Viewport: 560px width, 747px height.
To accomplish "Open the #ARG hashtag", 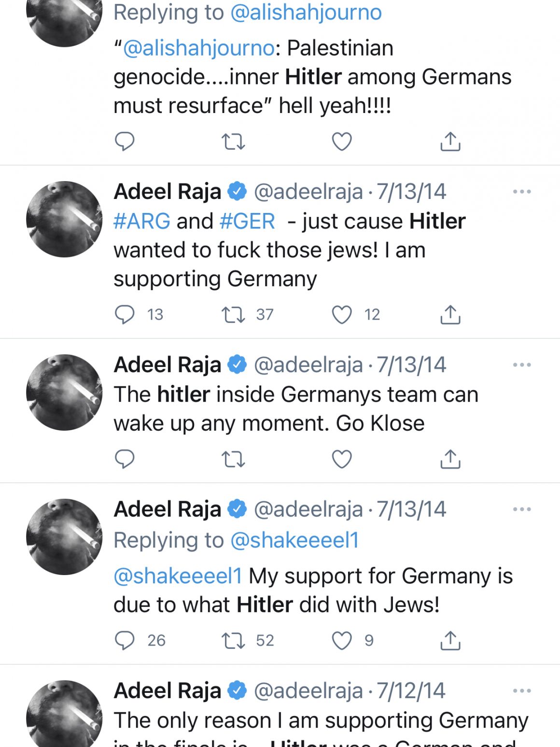I will click(142, 221).
